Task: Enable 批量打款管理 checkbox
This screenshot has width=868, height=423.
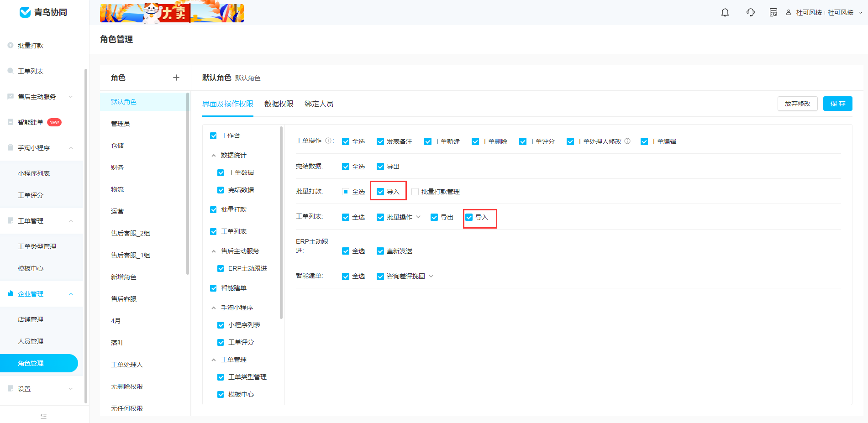Action: [x=415, y=192]
